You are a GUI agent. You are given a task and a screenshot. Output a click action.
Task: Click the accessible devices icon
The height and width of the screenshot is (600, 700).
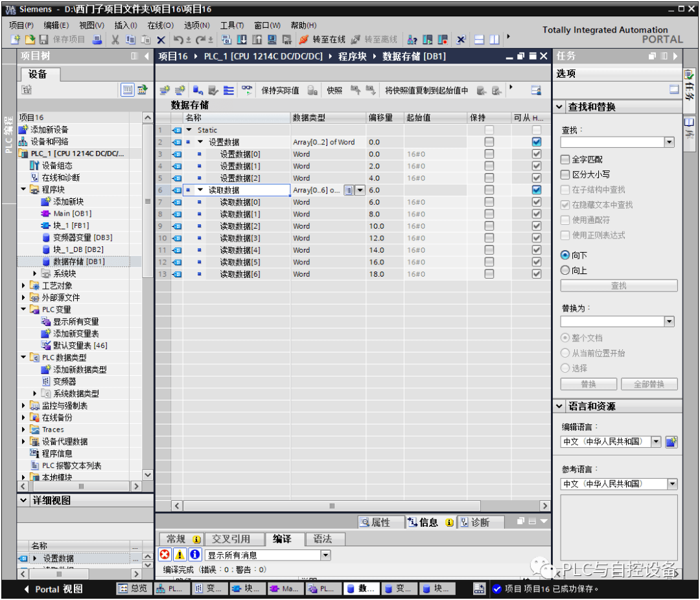(412, 40)
